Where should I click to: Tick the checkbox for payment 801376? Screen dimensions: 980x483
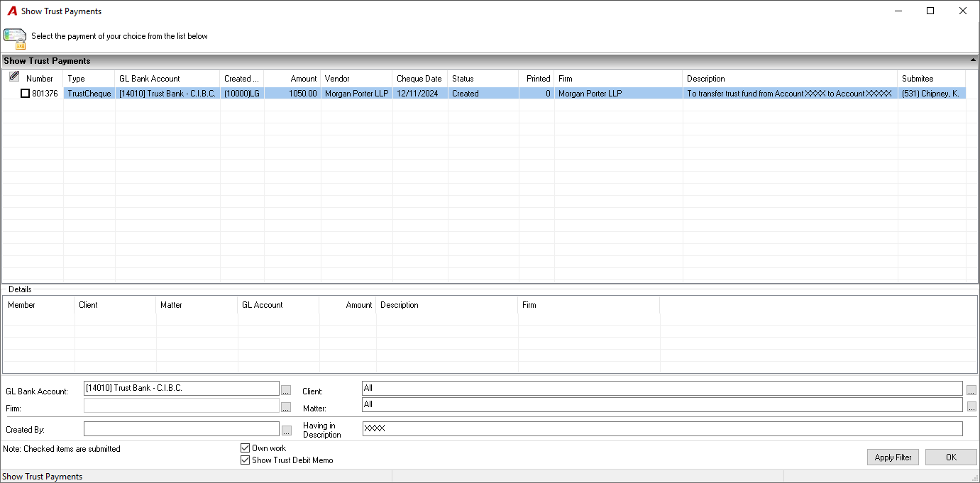(x=26, y=94)
